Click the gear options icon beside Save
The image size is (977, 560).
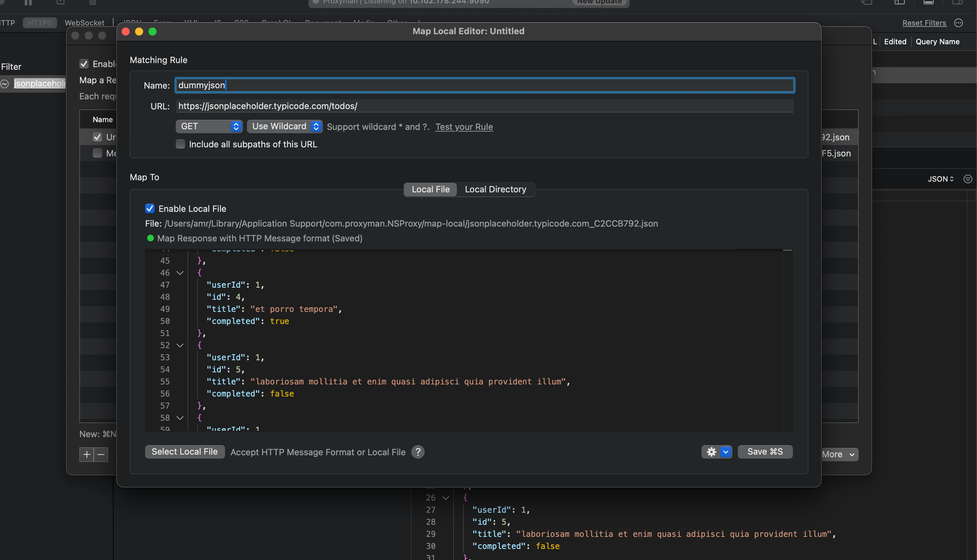point(711,452)
